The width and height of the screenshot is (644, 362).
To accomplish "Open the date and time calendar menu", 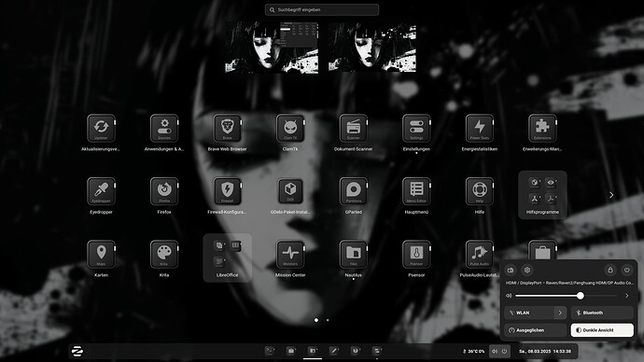I will point(545,352).
